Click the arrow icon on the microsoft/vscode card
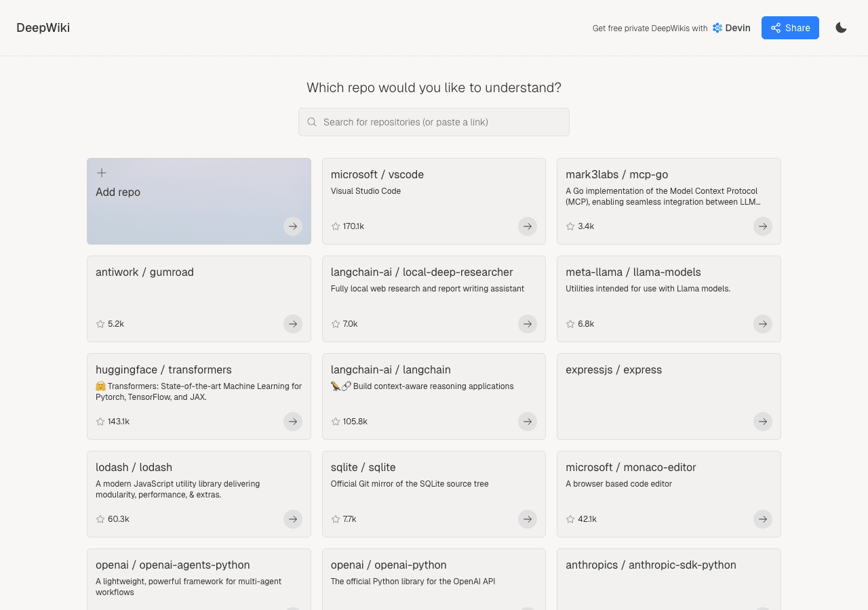Viewport: 868px width, 610px height. (x=528, y=226)
